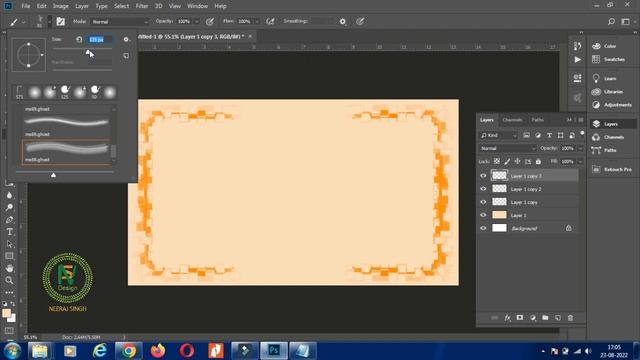Select the Blur (water drop) tool

coord(9,195)
